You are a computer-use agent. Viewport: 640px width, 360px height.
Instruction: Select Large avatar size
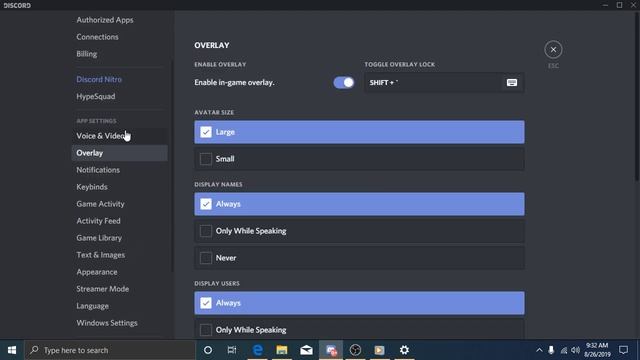click(359, 132)
